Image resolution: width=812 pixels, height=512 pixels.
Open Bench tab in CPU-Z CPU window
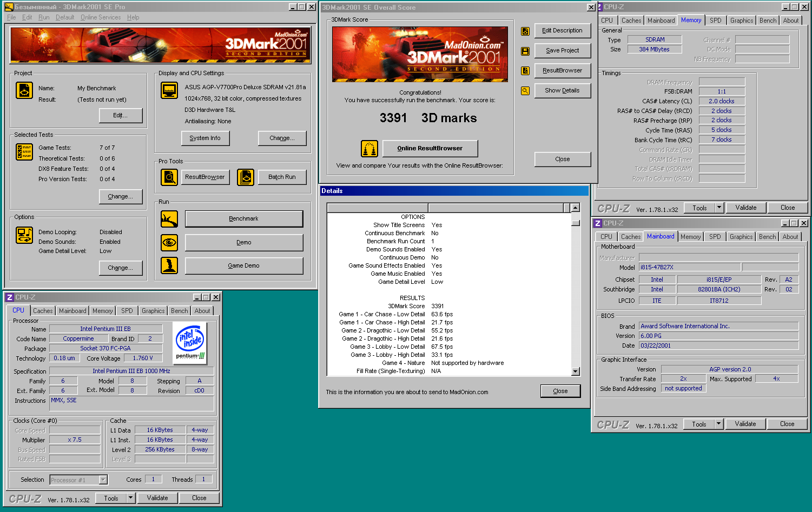coord(179,311)
